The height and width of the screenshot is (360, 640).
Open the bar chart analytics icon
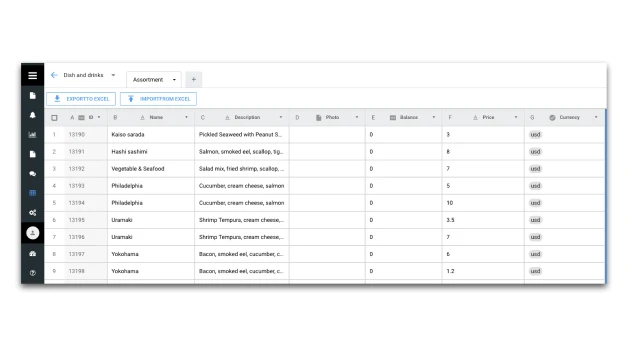pos(33,135)
